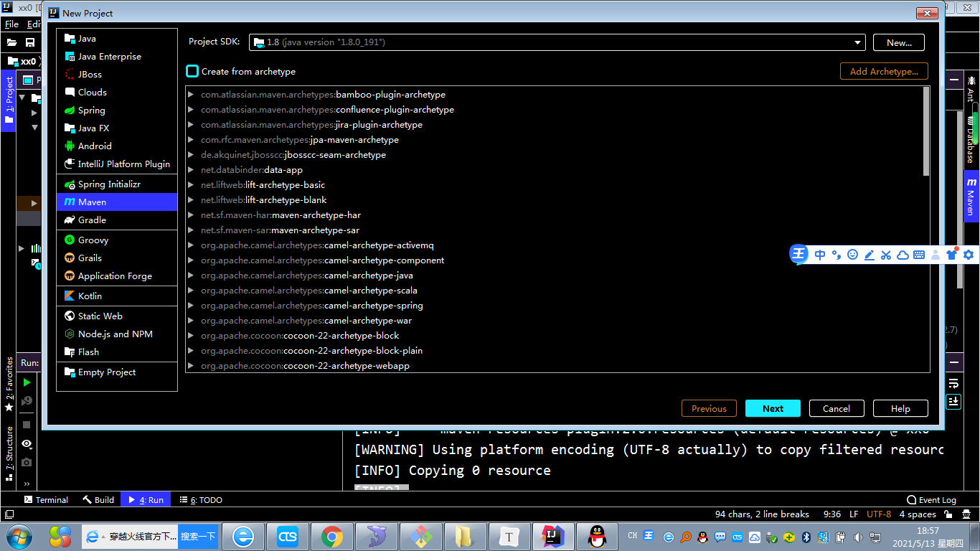Screen dimensions: 980x551
Task: Click the Previous button
Action: pyautogui.click(x=709, y=408)
